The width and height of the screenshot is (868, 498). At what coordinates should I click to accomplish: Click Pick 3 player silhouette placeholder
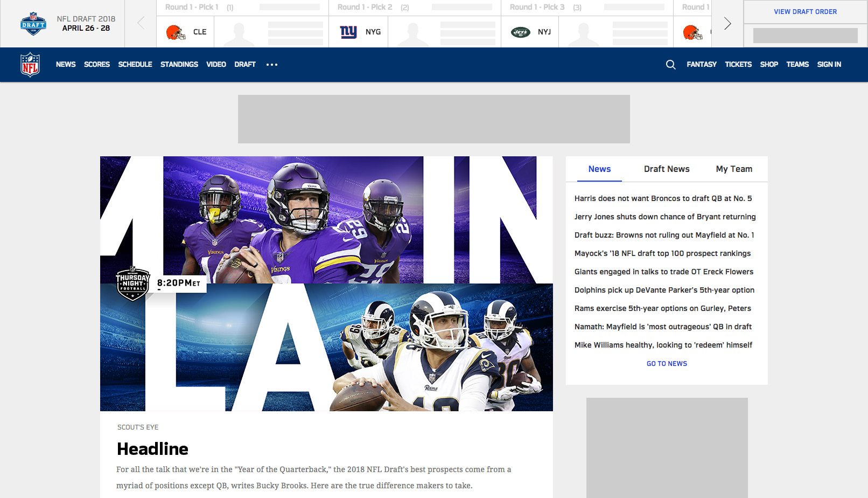click(x=584, y=34)
